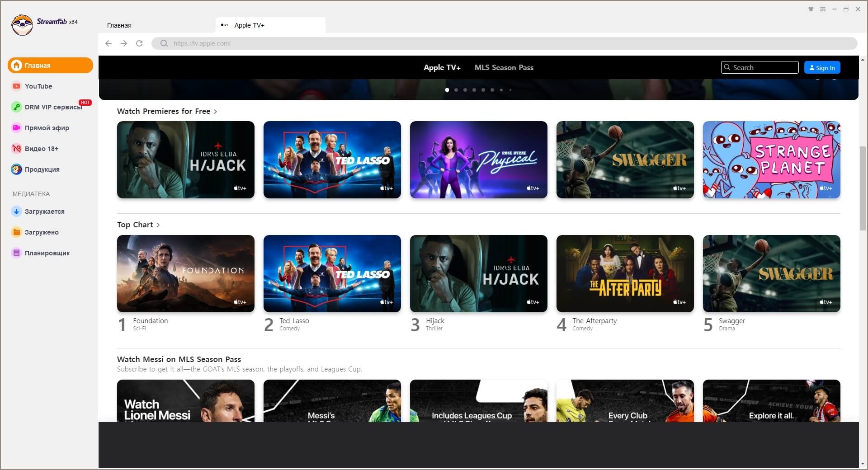Click page vertical scrollbar thumb

point(863,188)
